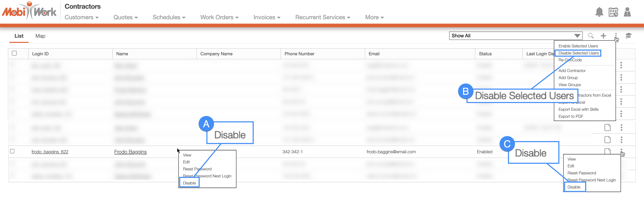The image size is (644, 197).
Task: Click the Enabled status cell
Action: pyautogui.click(x=485, y=152)
